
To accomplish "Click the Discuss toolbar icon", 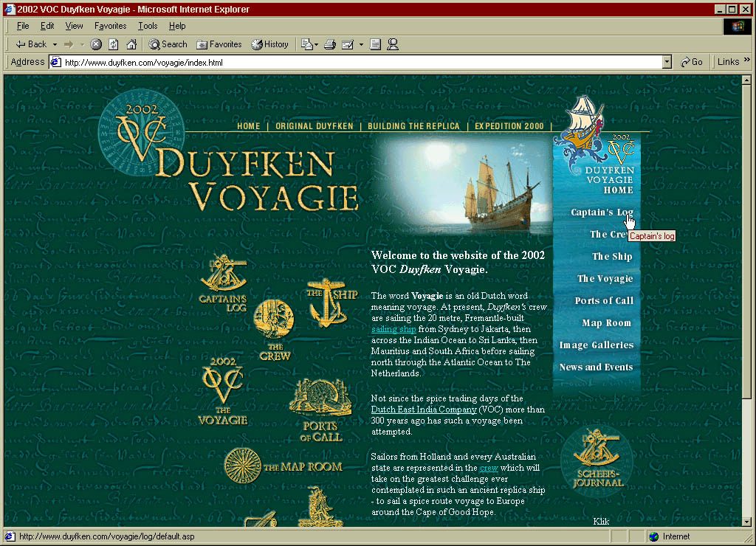I will (x=375, y=44).
